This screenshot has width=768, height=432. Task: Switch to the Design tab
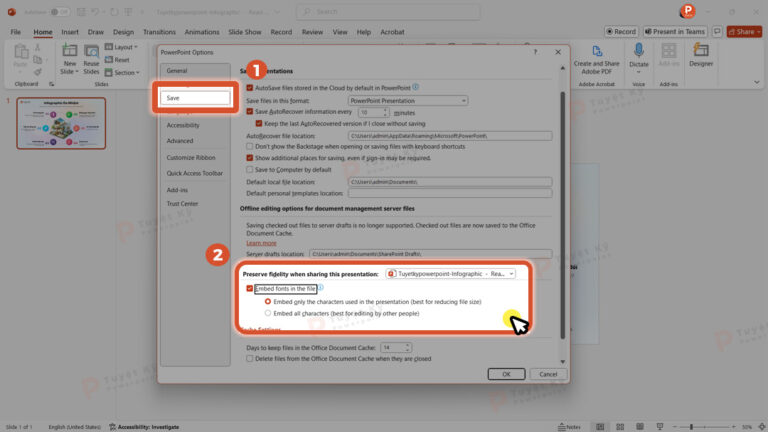[x=123, y=32]
